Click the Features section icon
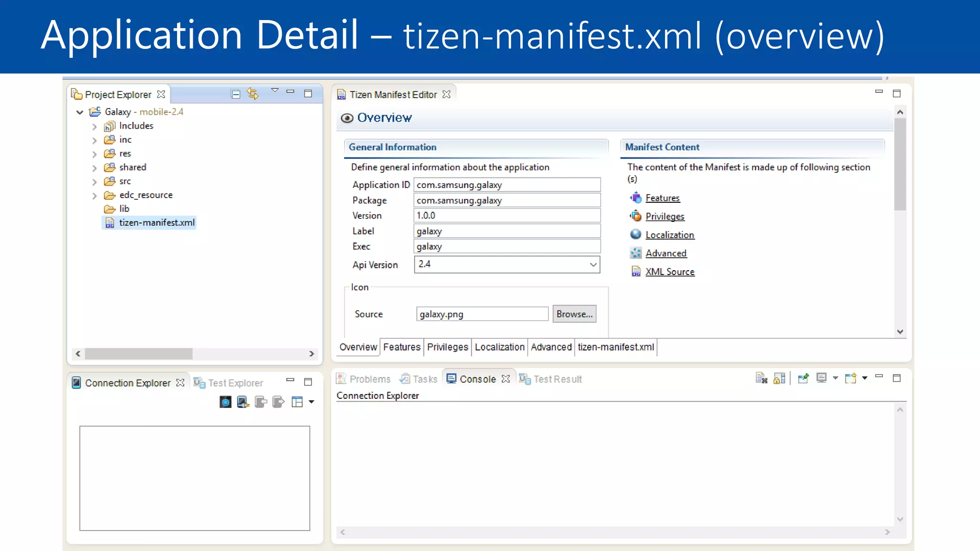980x551 pixels. 635,197
